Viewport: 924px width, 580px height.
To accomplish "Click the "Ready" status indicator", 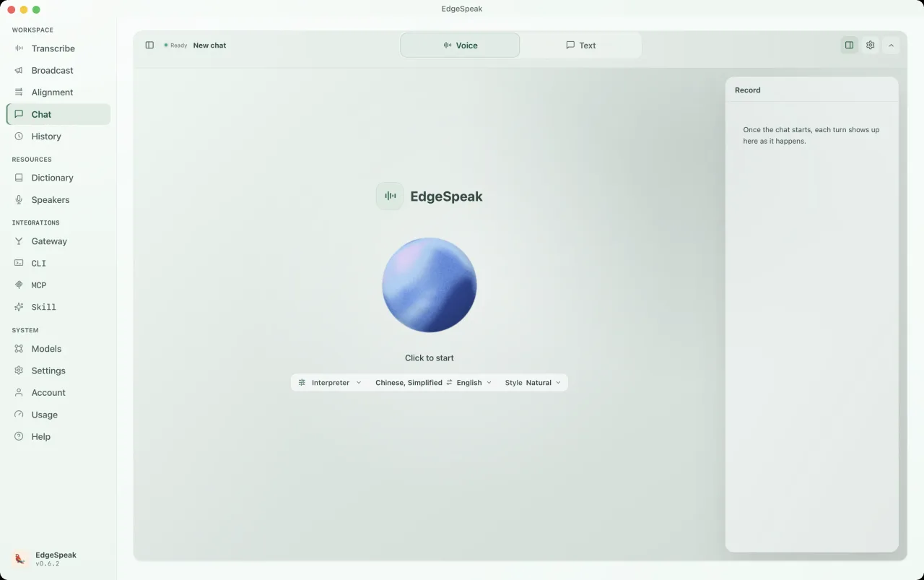I will pos(175,46).
